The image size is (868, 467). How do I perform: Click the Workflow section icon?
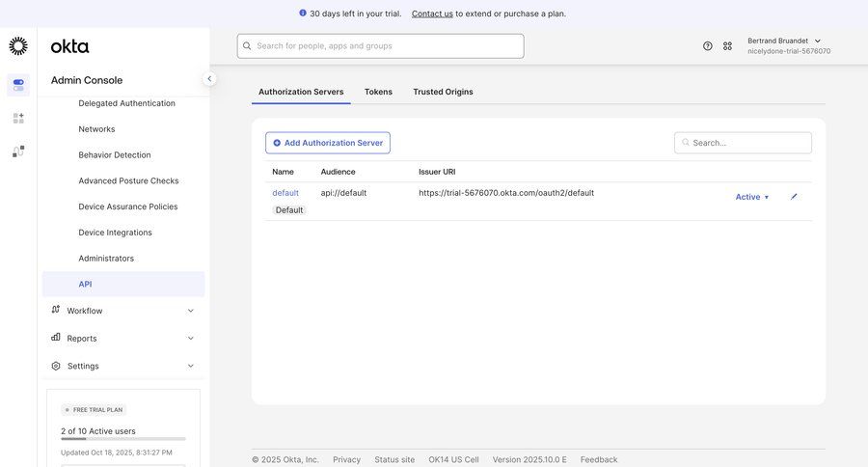coord(55,310)
